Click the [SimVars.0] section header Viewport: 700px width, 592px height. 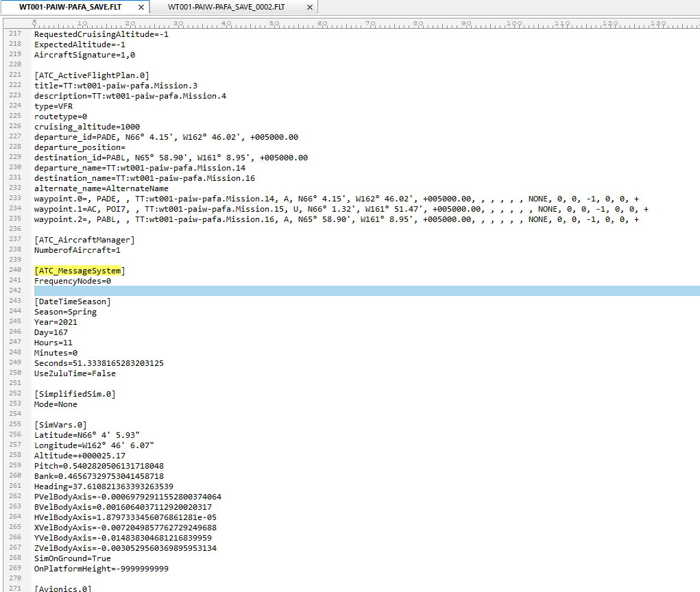click(x=60, y=425)
